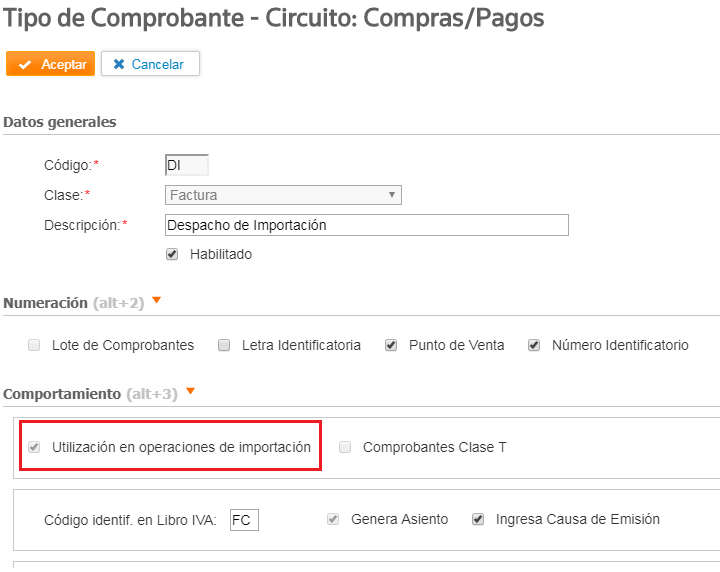Toggle the Genera Asiento checkbox

click(333, 519)
